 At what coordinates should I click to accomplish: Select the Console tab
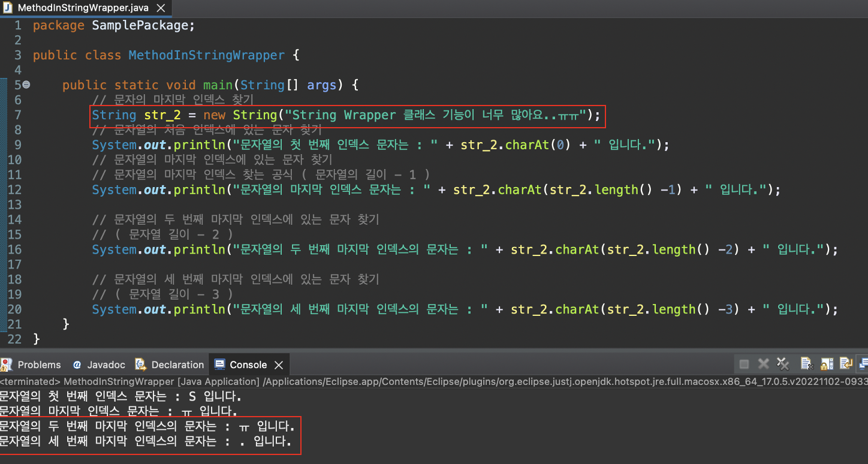click(x=248, y=364)
